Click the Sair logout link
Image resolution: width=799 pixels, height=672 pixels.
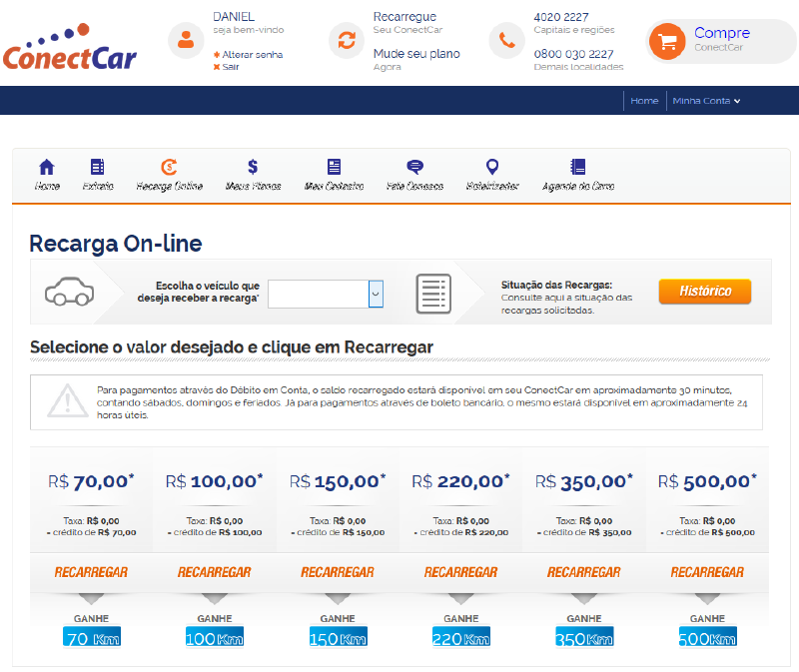231,67
